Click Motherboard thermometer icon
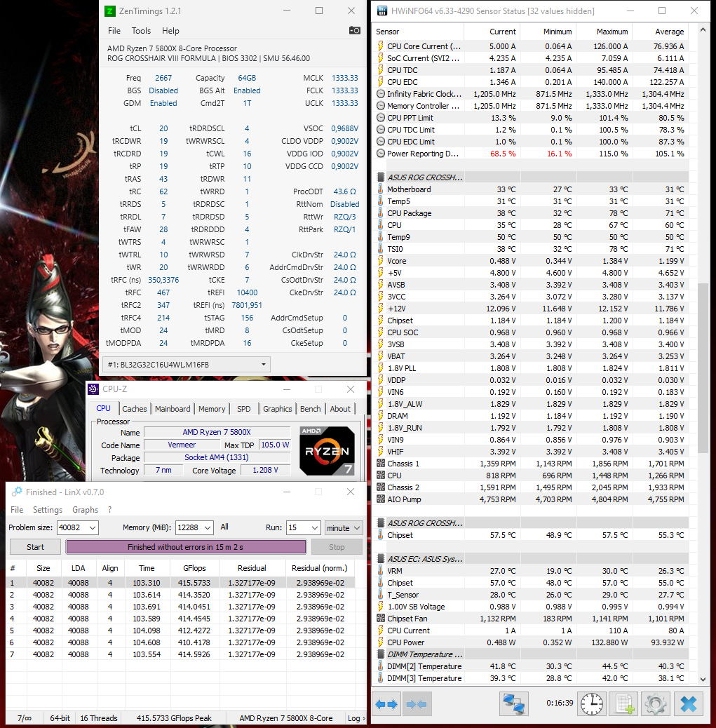 click(x=381, y=189)
